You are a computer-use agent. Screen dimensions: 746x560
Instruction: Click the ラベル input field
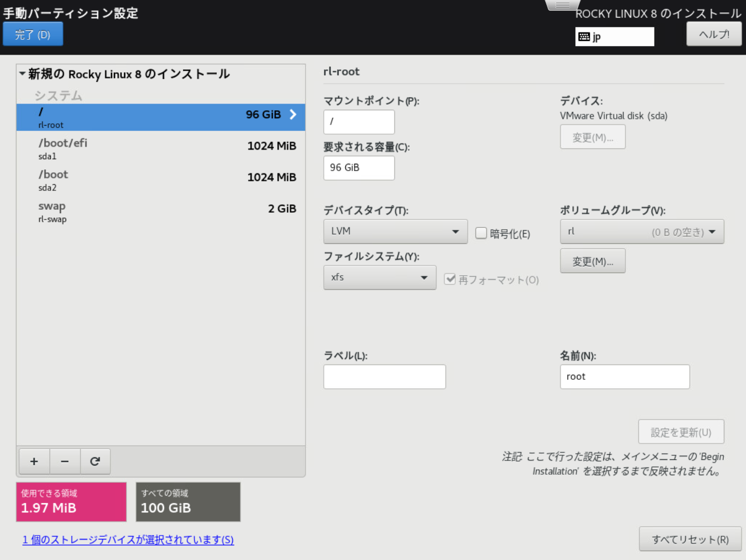(384, 376)
